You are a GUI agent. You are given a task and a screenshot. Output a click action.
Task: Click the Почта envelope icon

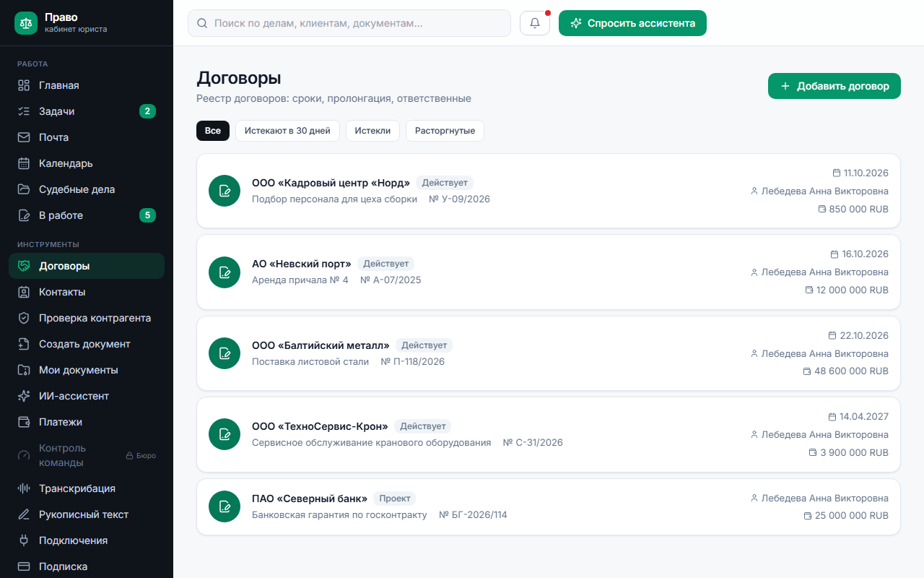[24, 137]
